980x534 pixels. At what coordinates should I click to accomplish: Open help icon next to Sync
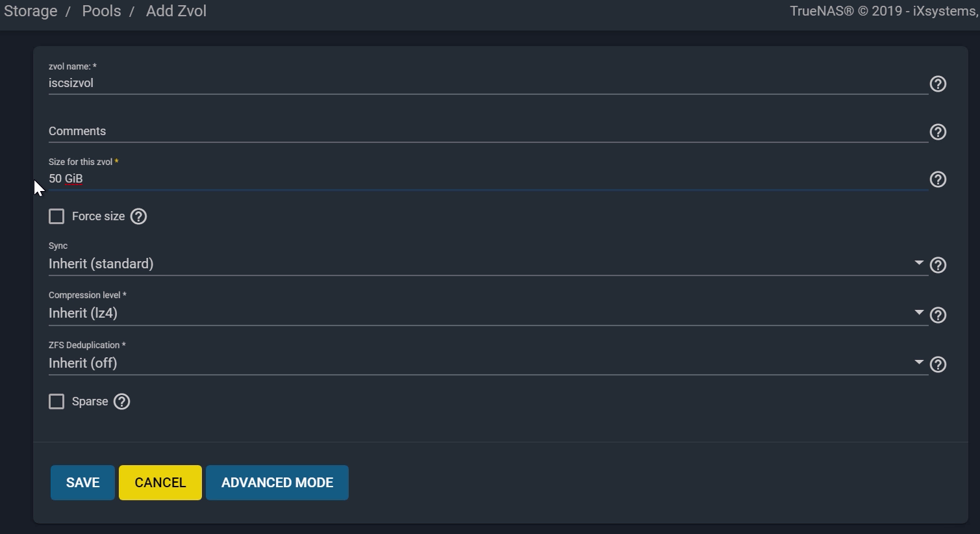click(938, 265)
